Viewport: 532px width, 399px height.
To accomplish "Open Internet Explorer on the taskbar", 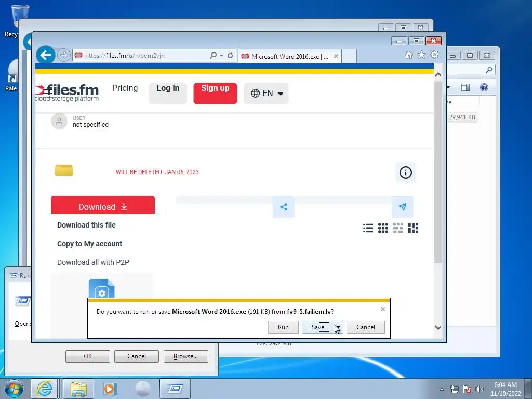I will 45,389.
